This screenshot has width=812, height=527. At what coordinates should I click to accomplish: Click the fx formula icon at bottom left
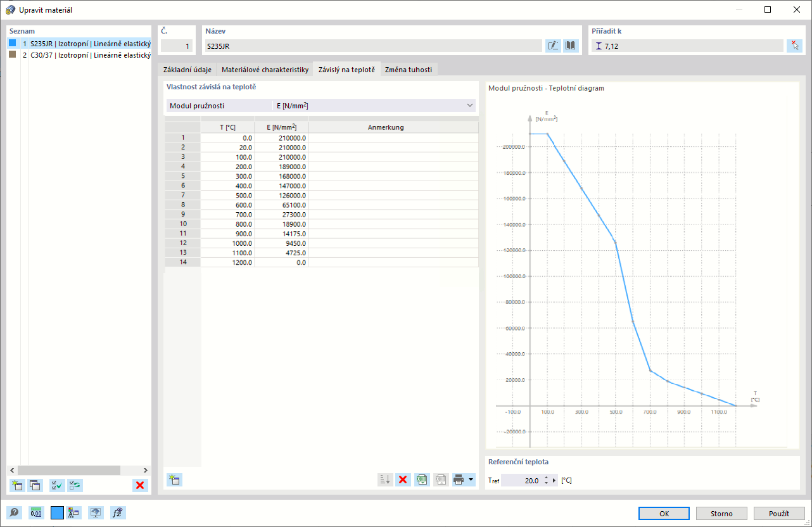(x=117, y=513)
